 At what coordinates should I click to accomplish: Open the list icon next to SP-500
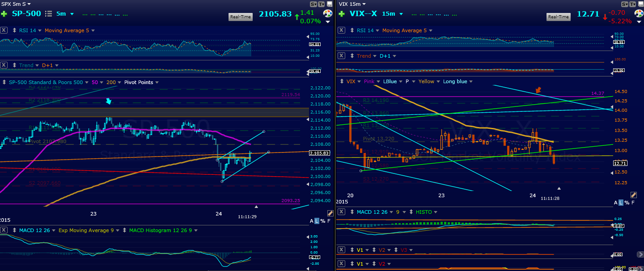(49, 14)
